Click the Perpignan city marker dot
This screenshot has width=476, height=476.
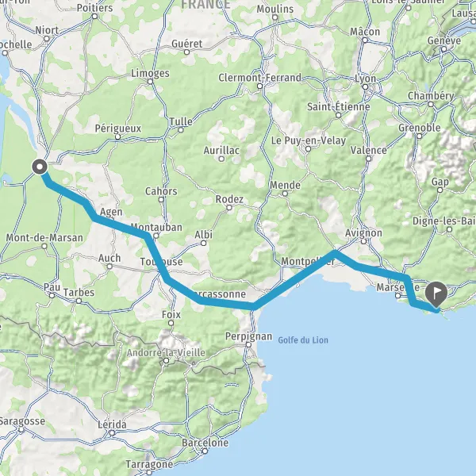click(248, 344)
